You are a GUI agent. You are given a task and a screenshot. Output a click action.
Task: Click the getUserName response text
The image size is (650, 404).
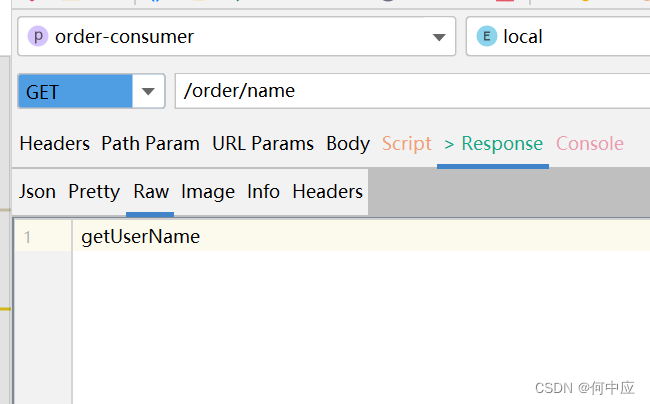[x=141, y=237]
